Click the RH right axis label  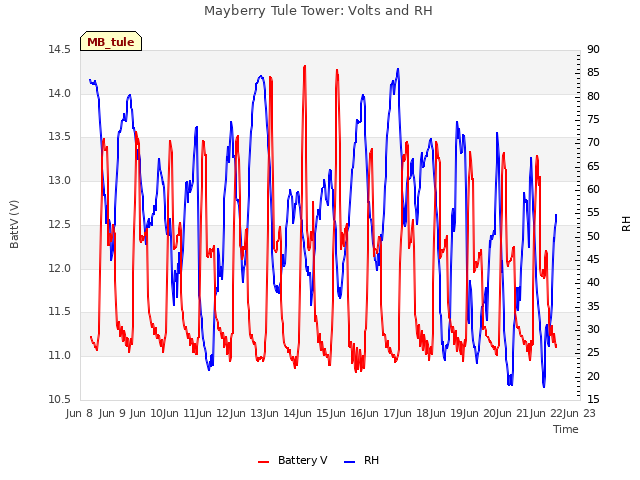[626, 224]
